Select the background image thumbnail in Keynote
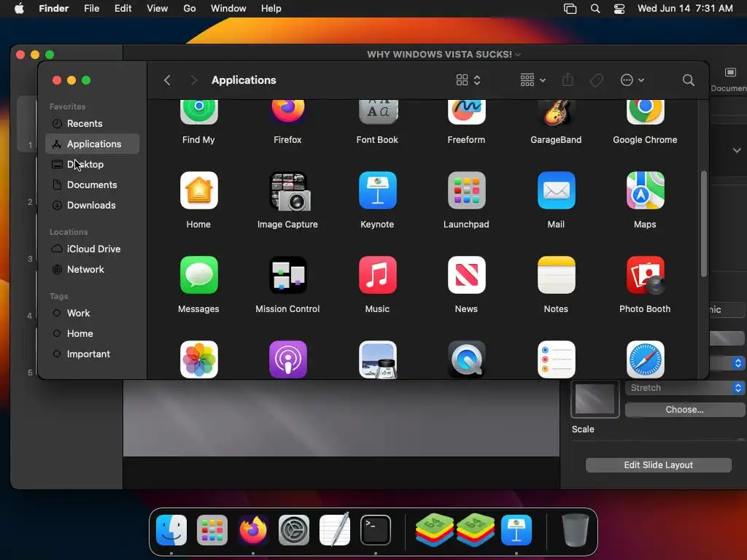Screen dimensions: 747x560 595,399
